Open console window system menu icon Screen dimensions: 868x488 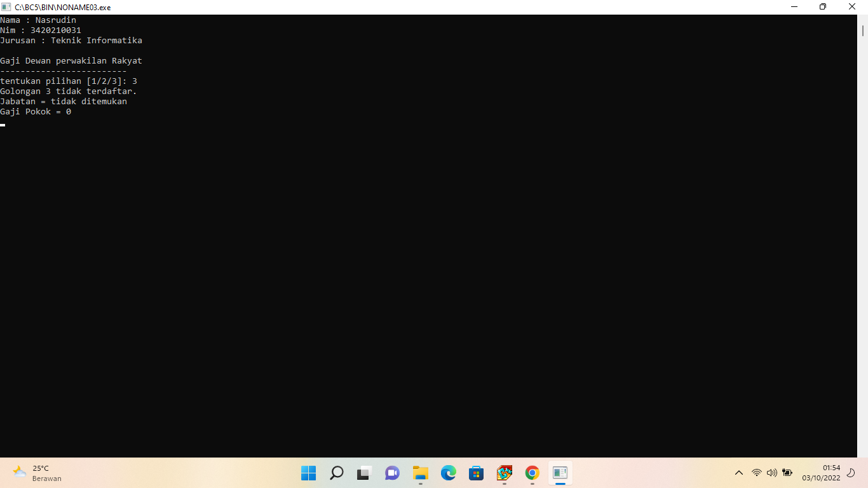(6, 7)
